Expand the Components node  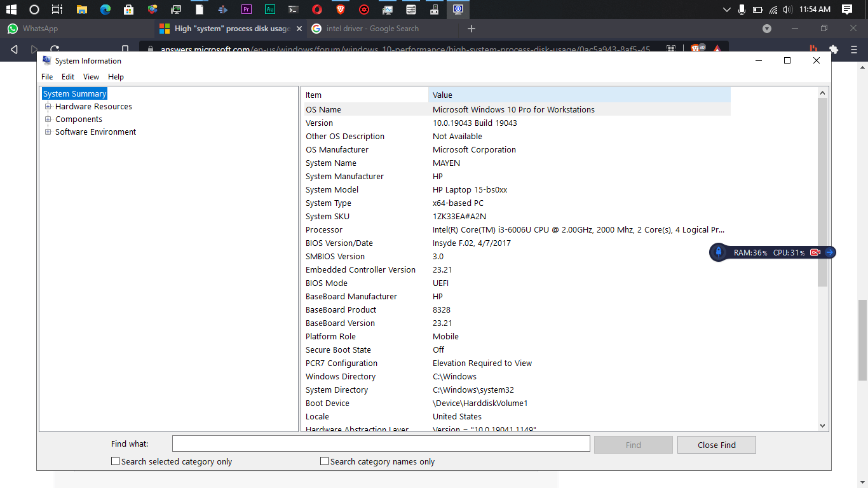click(48, 119)
